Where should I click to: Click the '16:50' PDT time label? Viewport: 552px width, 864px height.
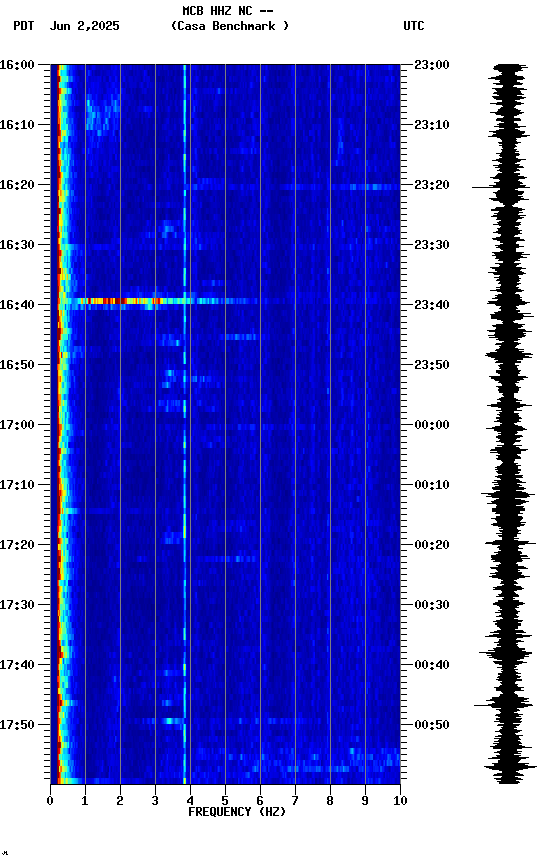tap(17, 365)
